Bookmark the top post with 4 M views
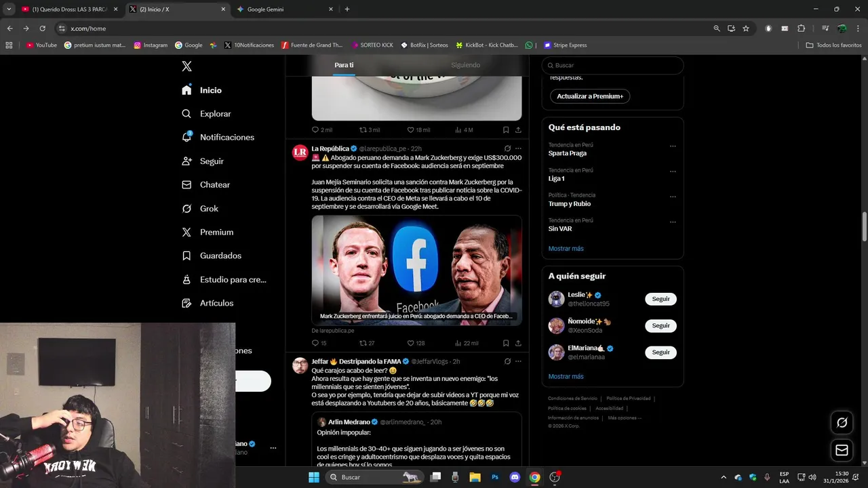Viewport: 868px width, 488px height. (506, 129)
